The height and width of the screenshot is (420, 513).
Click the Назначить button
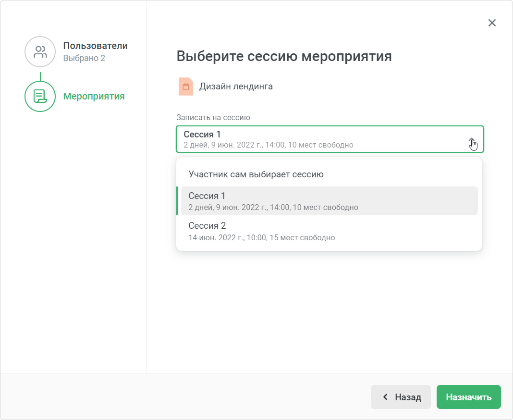(468, 397)
